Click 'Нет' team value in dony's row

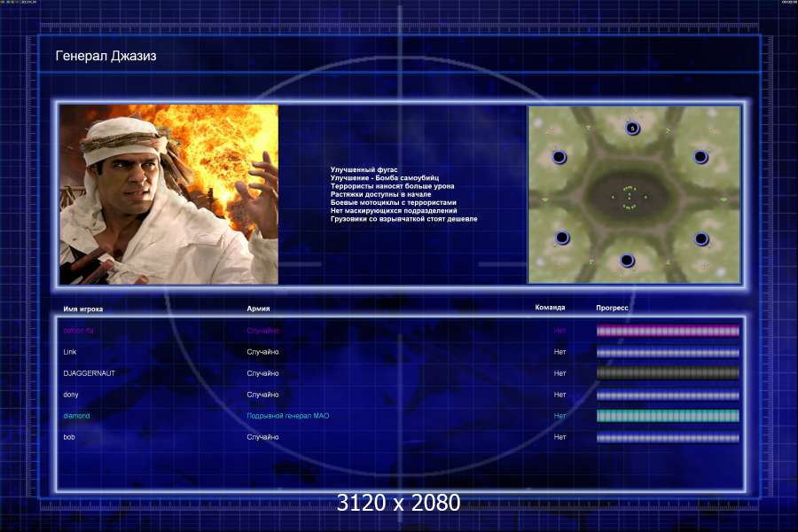coord(559,395)
